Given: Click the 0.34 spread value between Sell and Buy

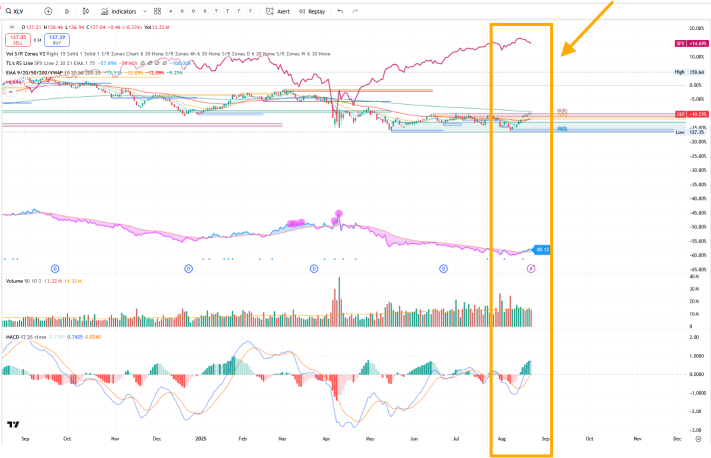Looking at the screenshot, I should 38,40.
